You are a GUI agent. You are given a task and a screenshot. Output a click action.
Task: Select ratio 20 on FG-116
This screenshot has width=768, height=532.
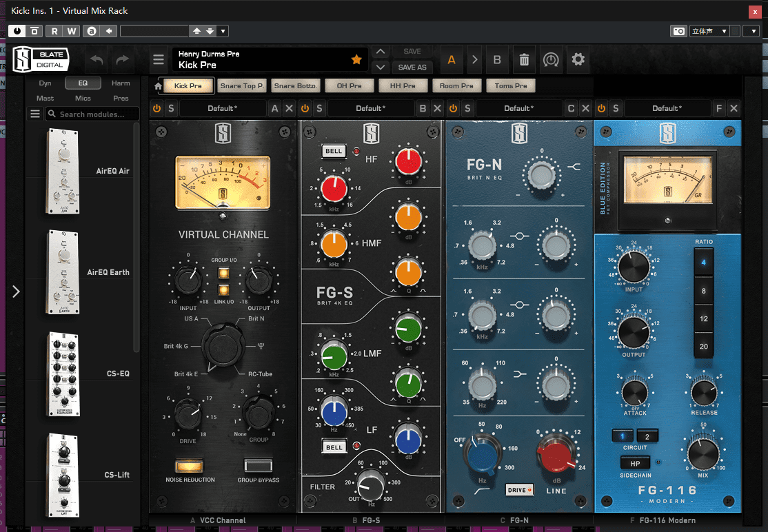point(703,347)
